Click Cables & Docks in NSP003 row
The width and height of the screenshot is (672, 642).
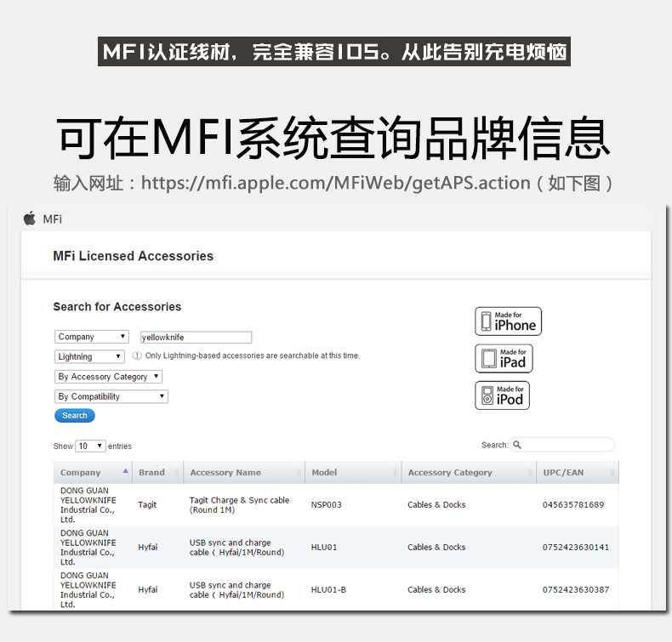[x=436, y=505]
